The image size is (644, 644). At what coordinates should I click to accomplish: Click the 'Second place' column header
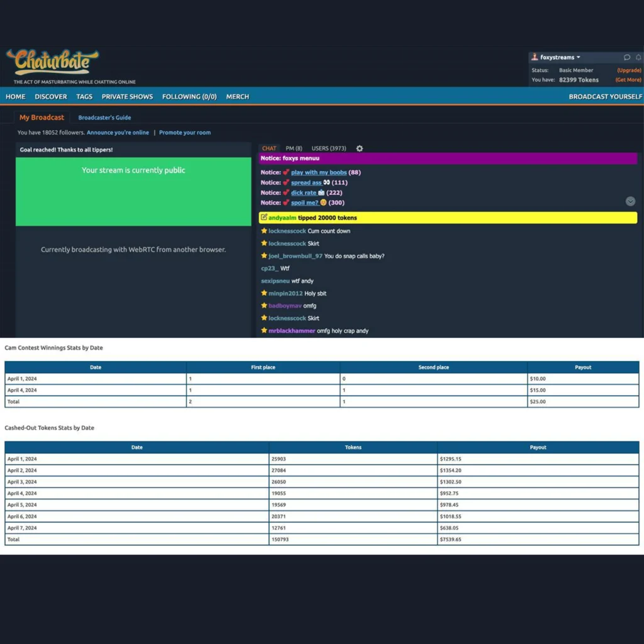click(433, 367)
